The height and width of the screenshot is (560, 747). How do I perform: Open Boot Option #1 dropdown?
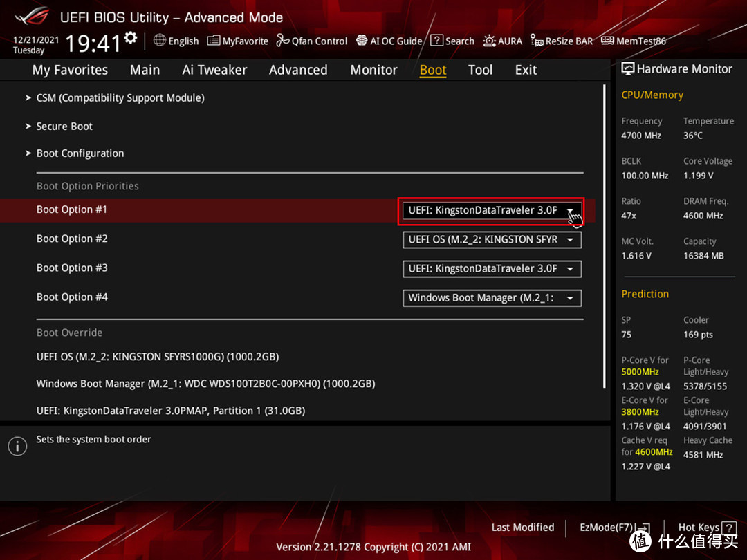[492, 210]
